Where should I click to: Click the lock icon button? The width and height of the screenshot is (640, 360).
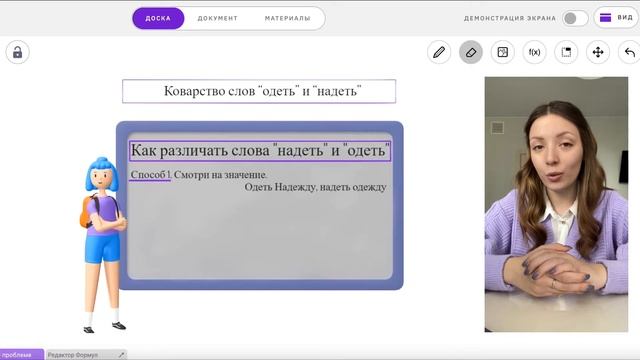(x=18, y=52)
